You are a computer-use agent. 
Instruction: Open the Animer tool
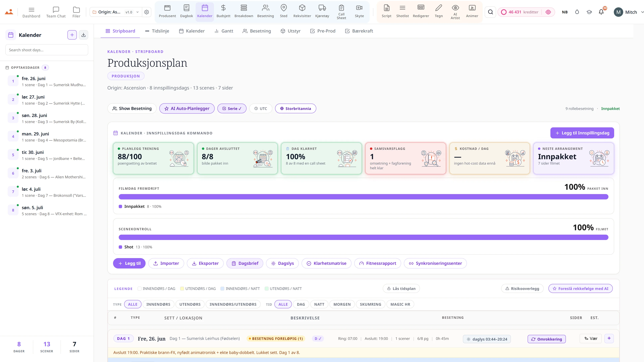click(472, 12)
